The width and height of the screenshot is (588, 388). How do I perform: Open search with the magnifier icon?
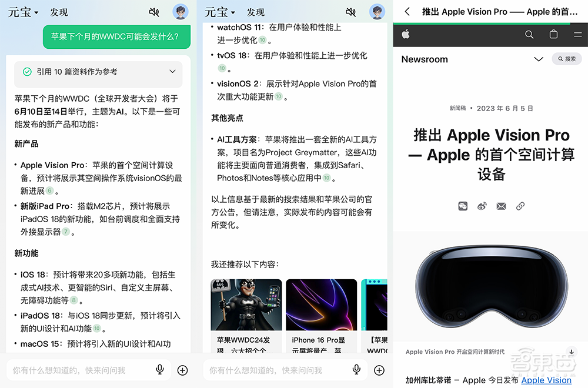coord(529,34)
